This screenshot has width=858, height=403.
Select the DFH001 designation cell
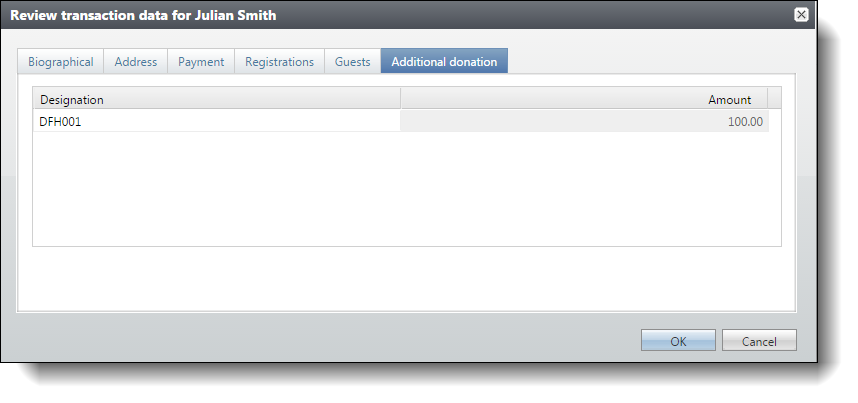[x=217, y=122]
